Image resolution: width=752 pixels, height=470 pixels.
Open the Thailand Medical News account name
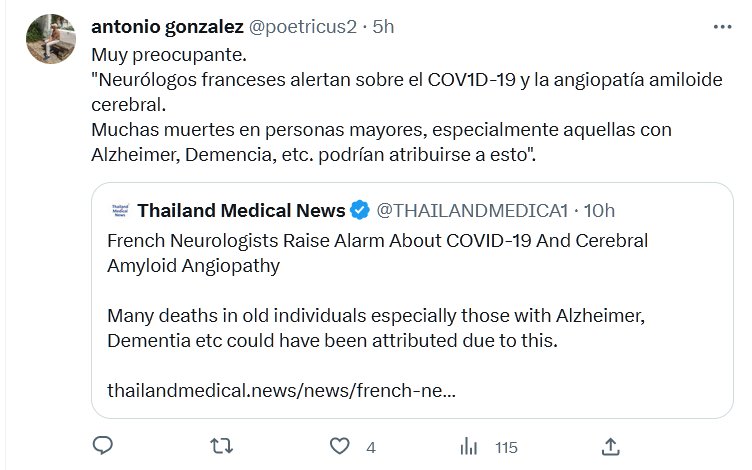(x=241, y=211)
